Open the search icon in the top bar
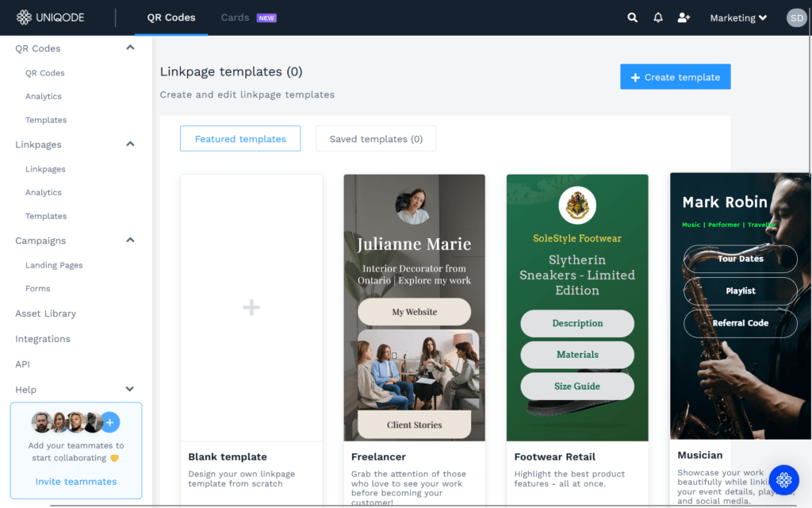 [x=632, y=17]
